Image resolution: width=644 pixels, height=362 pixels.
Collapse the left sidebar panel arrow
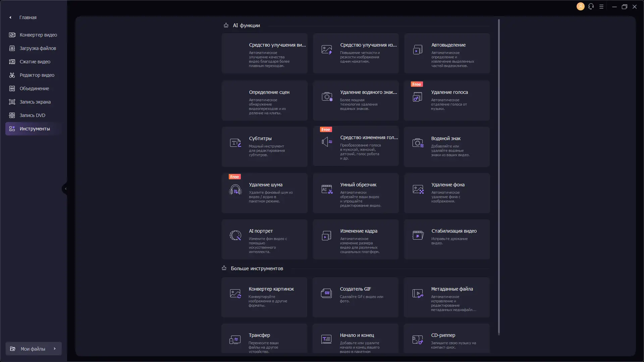click(x=65, y=189)
